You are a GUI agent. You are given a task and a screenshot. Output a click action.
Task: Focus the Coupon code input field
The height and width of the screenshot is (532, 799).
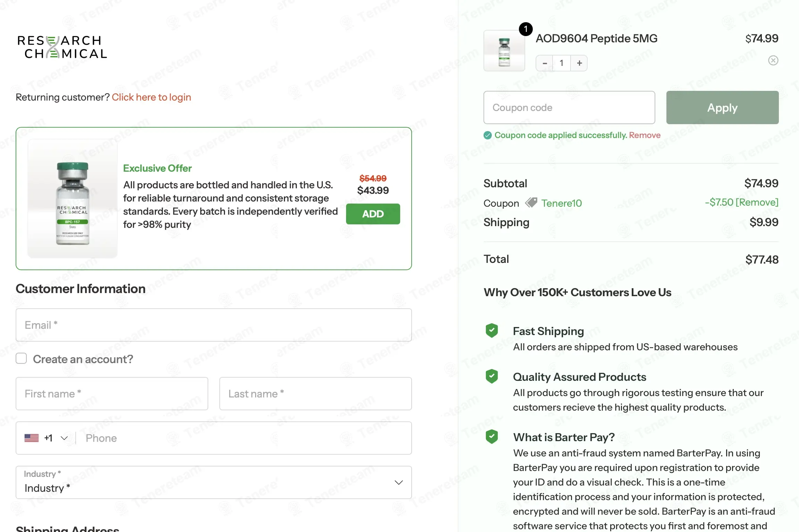point(569,108)
